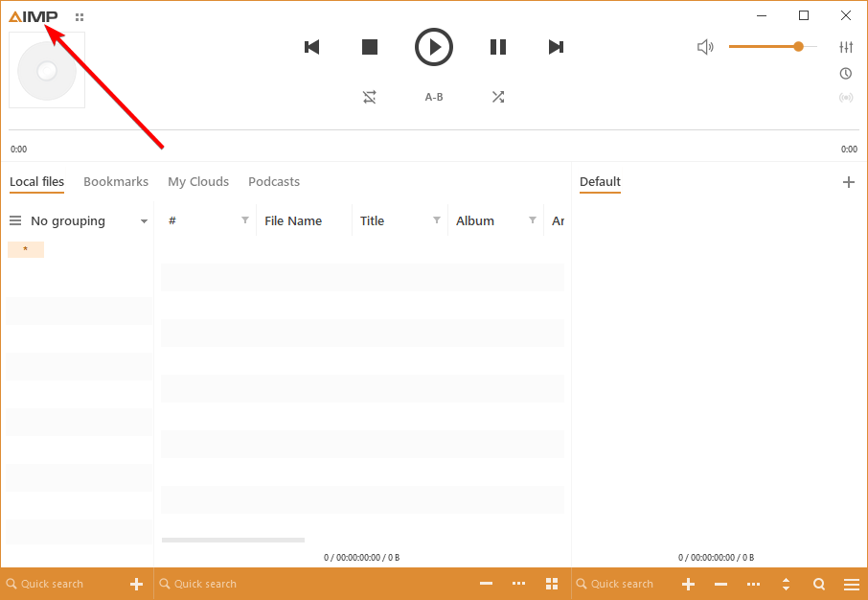Switch to Bookmarks tab

point(116,182)
